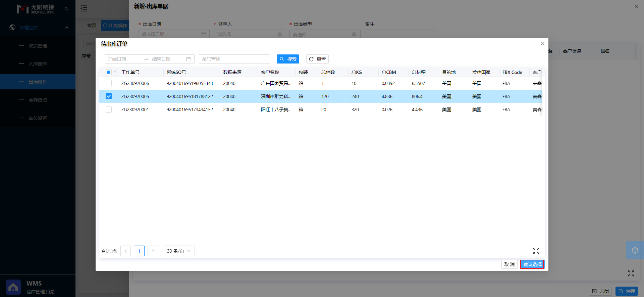Click the 总件数 column header
Viewport: 644px width, 297px height.
[328, 72]
